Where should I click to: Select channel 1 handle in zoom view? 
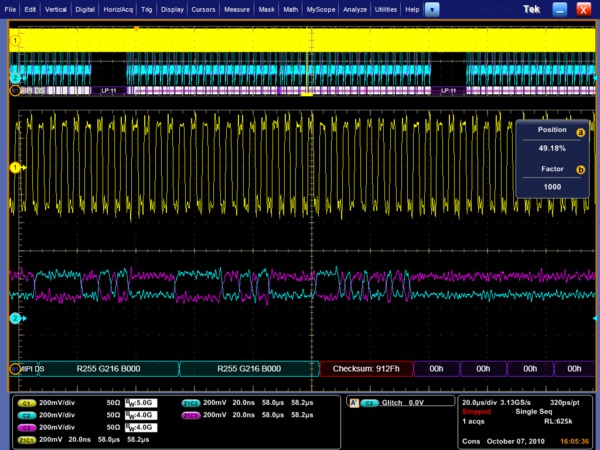pos(15,168)
